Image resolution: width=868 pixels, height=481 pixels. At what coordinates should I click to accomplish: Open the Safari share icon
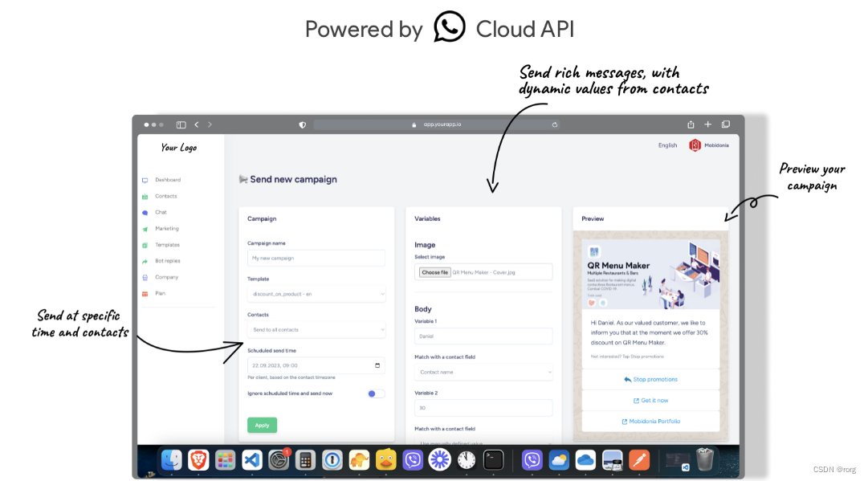[691, 124]
